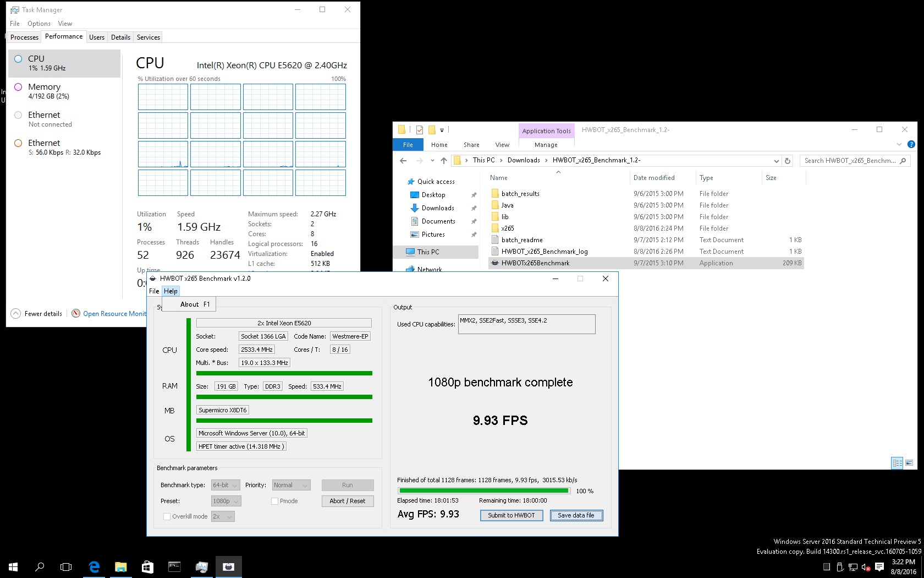The width and height of the screenshot is (924, 578).
Task: Click Save data file button
Action: 576,515
